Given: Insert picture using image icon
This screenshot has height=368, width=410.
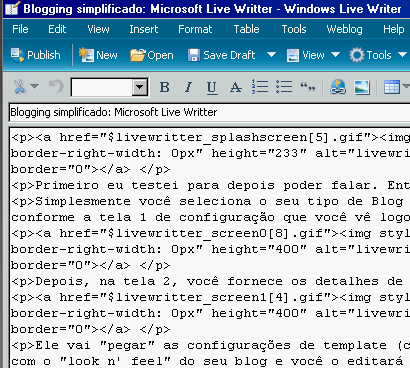Looking at the screenshot, I should tap(362, 87).
